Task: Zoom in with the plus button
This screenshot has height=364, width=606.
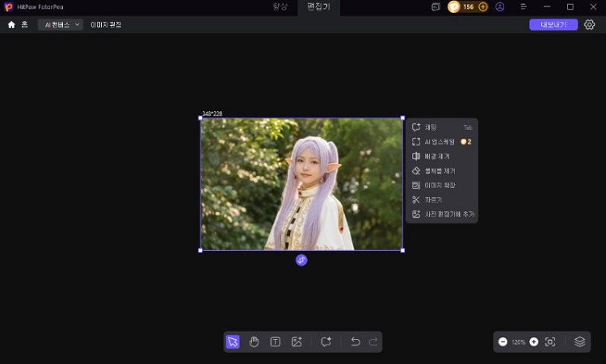Action: point(534,341)
